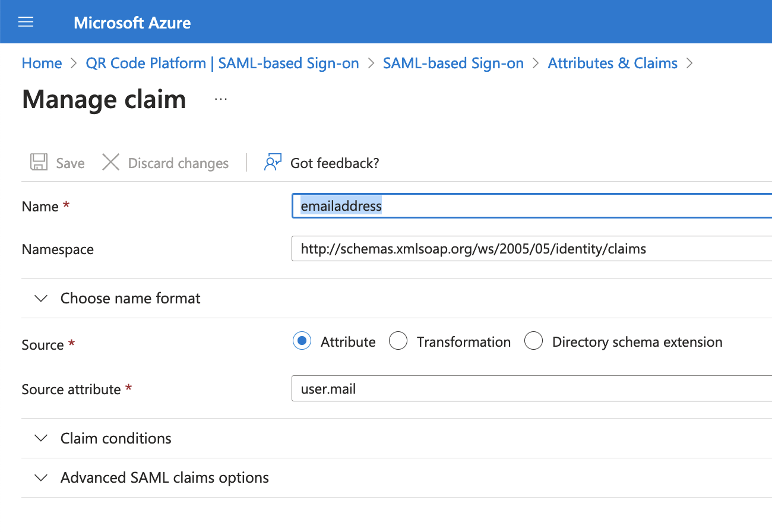Viewport: 772px width, 532px height.
Task: Click the Save disk icon
Action: tap(39, 163)
